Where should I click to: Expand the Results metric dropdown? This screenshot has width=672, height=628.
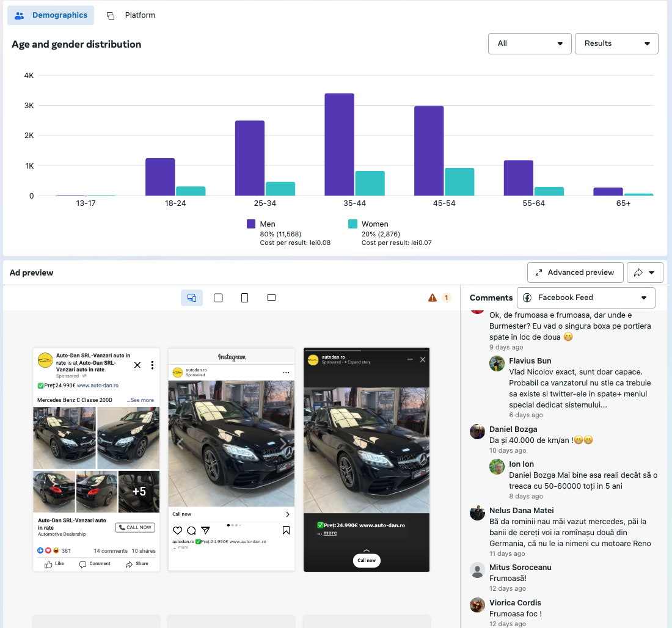pos(616,43)
